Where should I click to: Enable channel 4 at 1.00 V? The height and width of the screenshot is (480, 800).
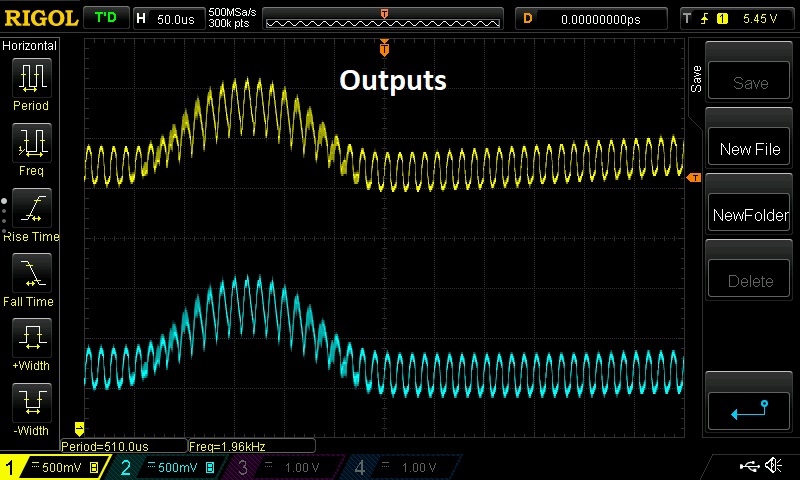(x=402, y=467)
